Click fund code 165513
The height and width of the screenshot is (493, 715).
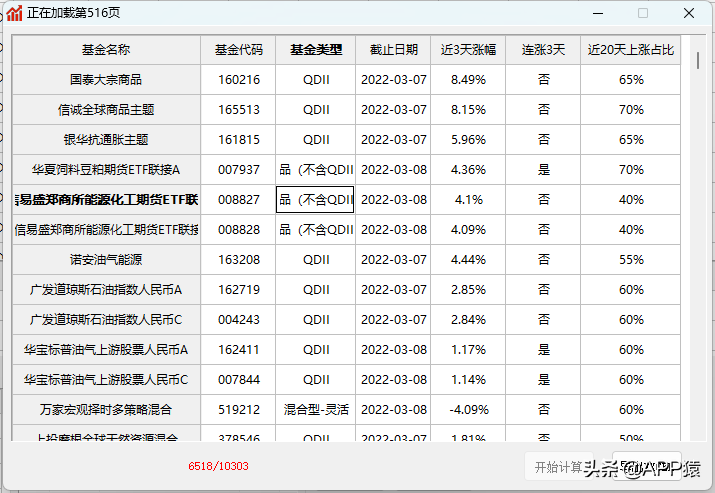coord(238,110)
